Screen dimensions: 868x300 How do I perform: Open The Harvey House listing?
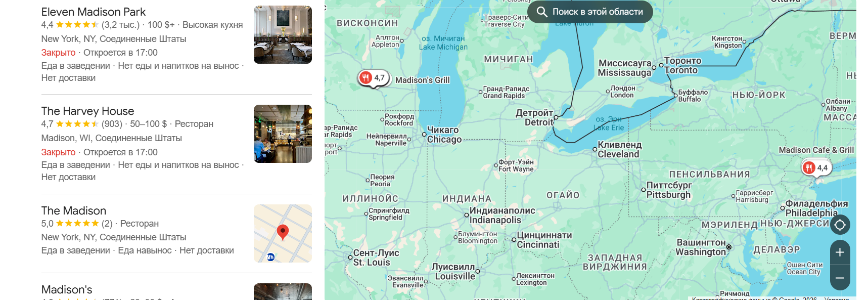[88, 111]
